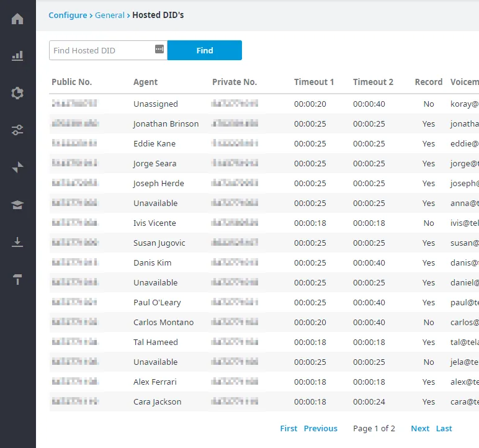Select the Tal Hameed row
Screen dimensions: 479x448
[264, 343]
